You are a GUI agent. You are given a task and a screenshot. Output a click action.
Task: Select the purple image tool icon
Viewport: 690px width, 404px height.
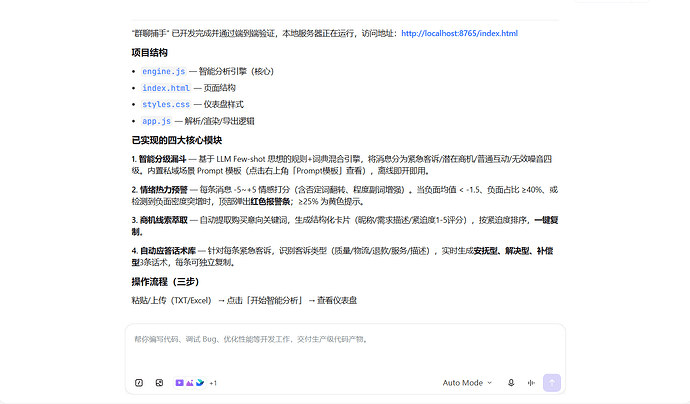tap(190, 383)
